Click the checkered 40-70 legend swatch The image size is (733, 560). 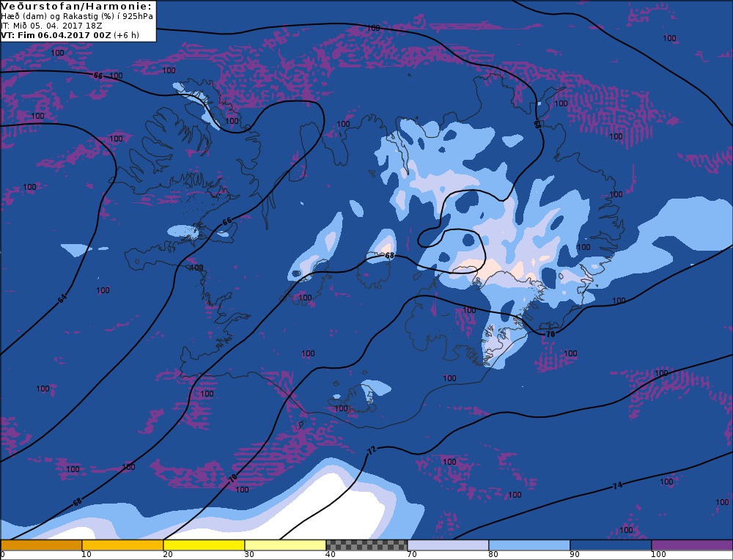366,545
